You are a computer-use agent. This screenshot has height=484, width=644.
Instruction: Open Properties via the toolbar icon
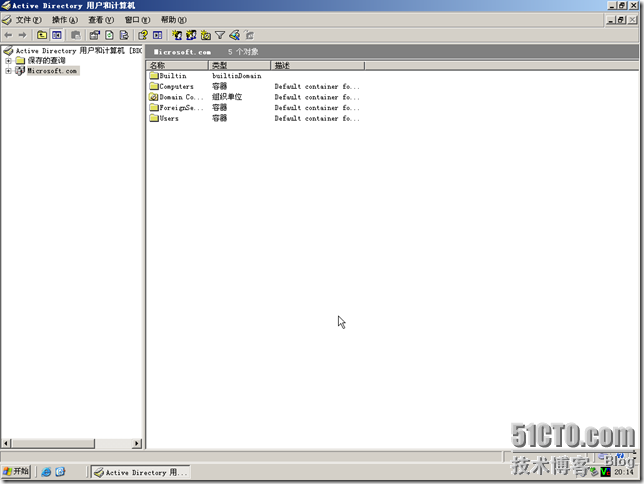coord(95,35)
